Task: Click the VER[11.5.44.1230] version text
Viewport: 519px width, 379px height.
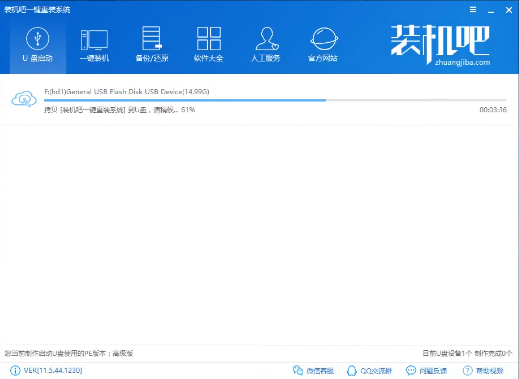Action: 53,370
